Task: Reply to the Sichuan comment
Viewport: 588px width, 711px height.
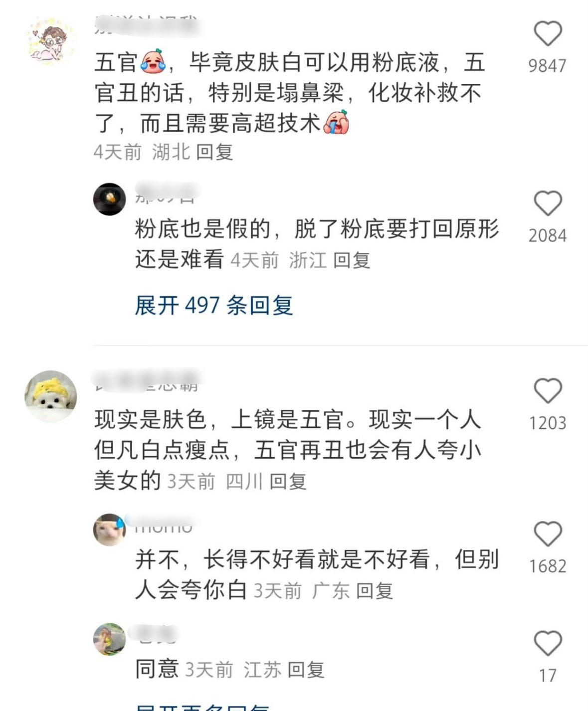Action: click(x=288, y=482)
